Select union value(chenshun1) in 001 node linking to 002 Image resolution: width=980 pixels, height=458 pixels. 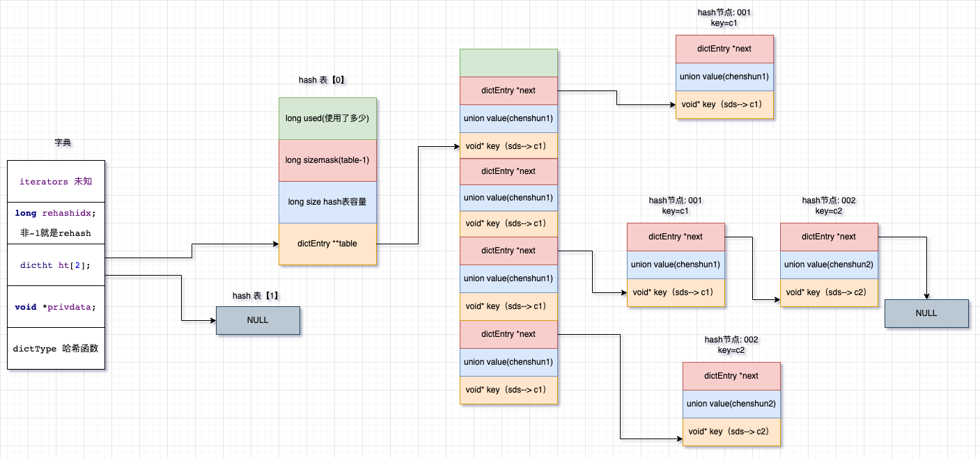pyautogui.click(x=676, y=264)
